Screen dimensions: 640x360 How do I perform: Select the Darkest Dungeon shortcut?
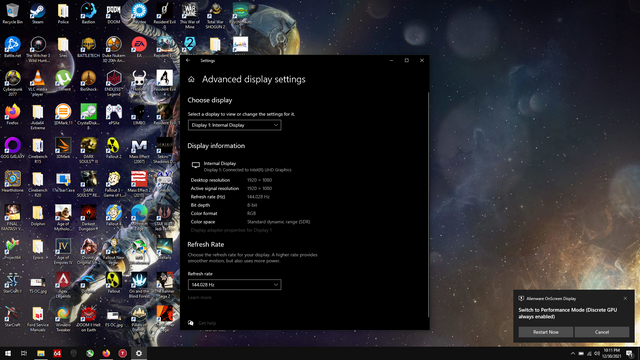(x=88, y=218)
